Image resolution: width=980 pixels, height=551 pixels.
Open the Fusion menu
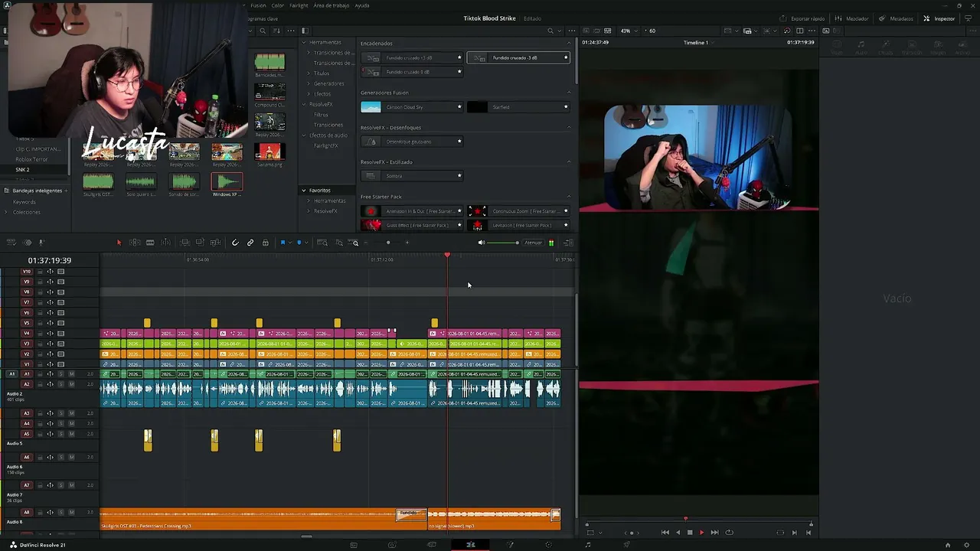pos(258,5)
